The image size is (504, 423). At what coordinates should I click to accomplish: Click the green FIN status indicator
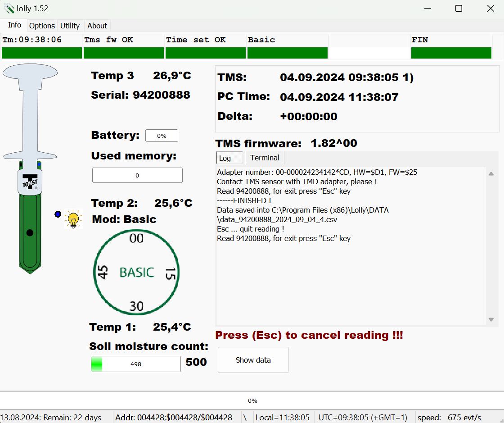coord(451,53)
